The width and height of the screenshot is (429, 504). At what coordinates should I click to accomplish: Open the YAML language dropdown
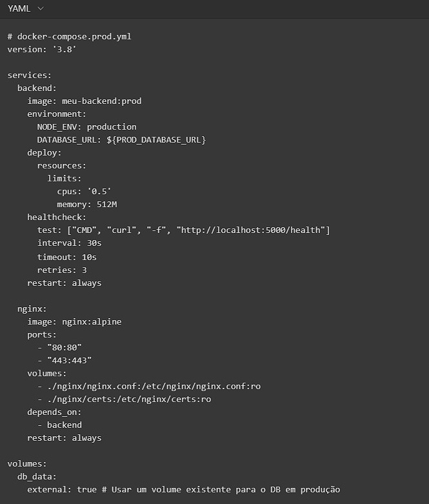[26, 8]
